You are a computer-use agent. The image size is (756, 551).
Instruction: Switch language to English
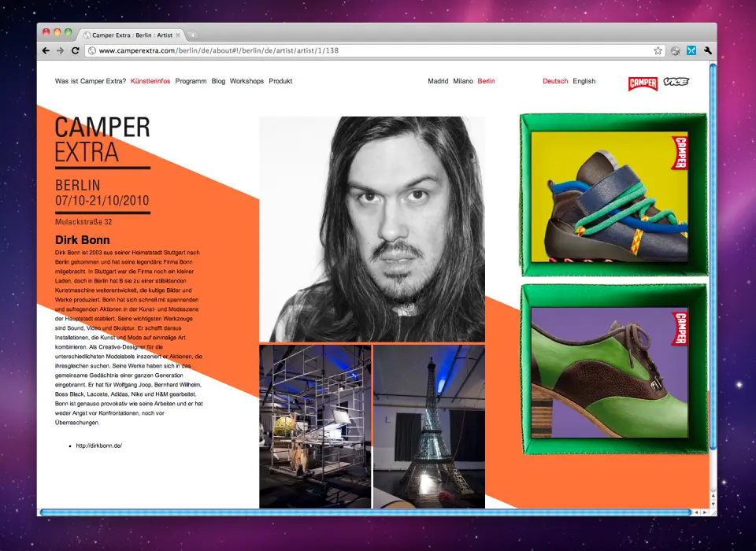(584, 81)
